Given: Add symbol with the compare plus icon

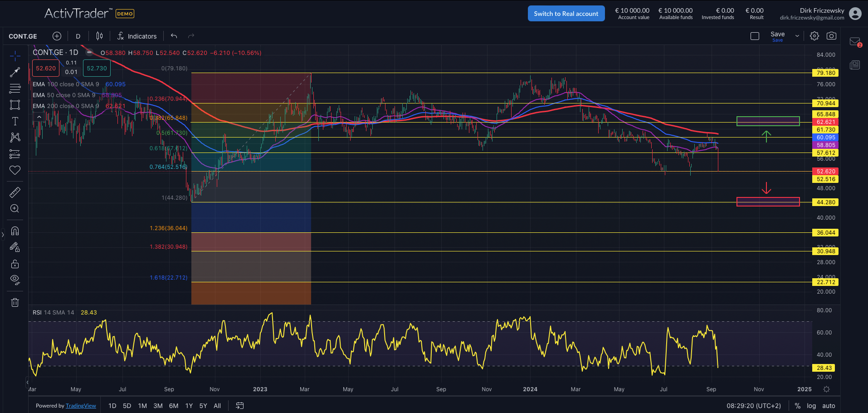Looking at the screenshot, I should [57, 36].
